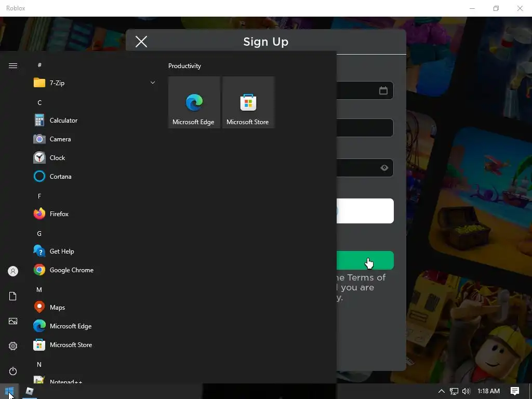Select the G letter group header

39,233
